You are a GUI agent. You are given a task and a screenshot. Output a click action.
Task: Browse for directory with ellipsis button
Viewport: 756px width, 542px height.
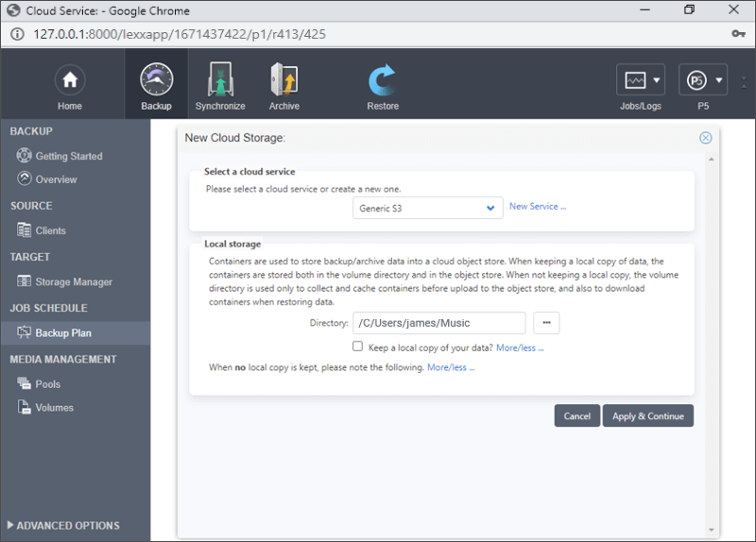click(546, 323)
